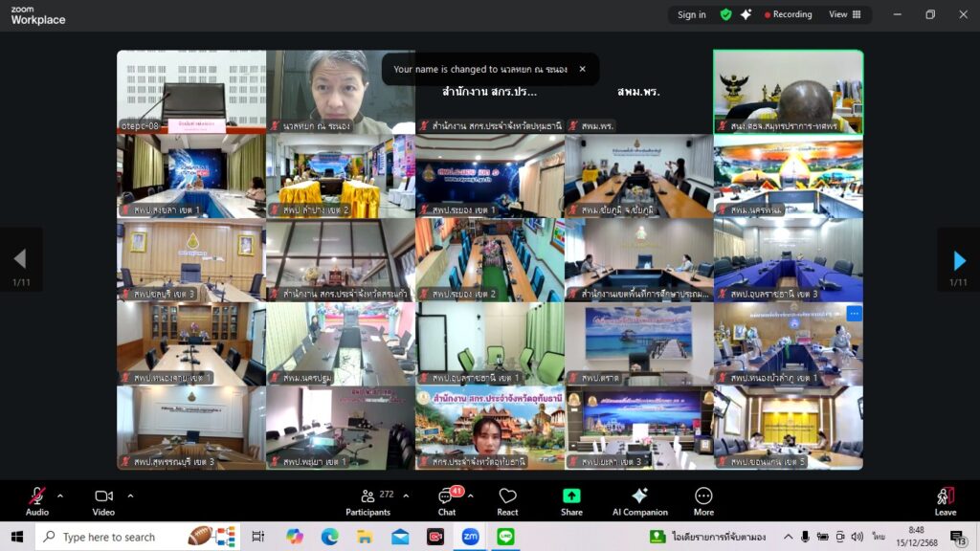The width and height of the screenshot is (980, 551).
Task: Click the AI sparkle icon in top bar
Action: tap(746, 14)
